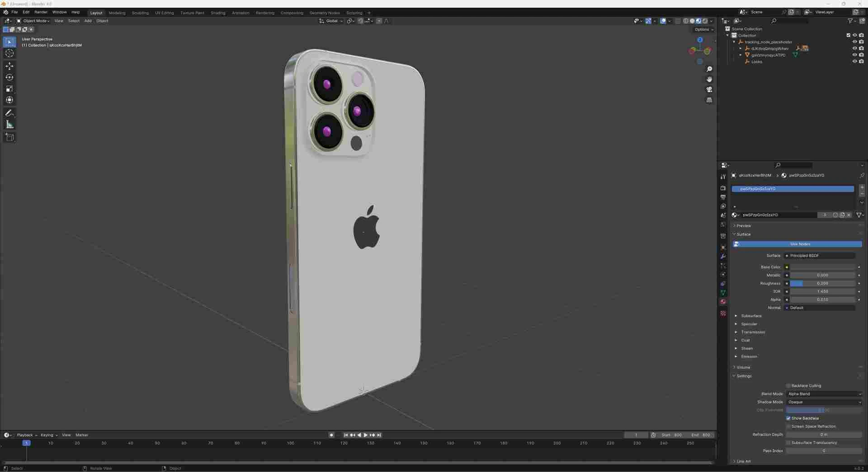Open the viewport Add menu
Image resolution: width=868 pixels, height=472 pixels.
[88, 21]
